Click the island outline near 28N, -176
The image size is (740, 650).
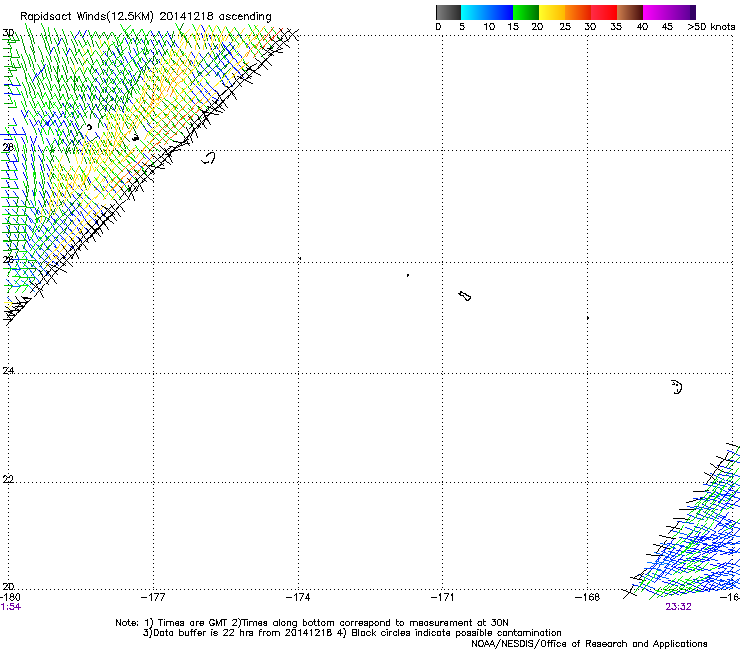(x=208, y=158)
